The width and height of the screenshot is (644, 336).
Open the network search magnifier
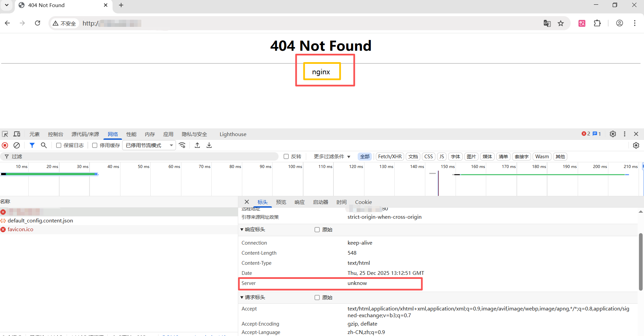tap(44, 145)
